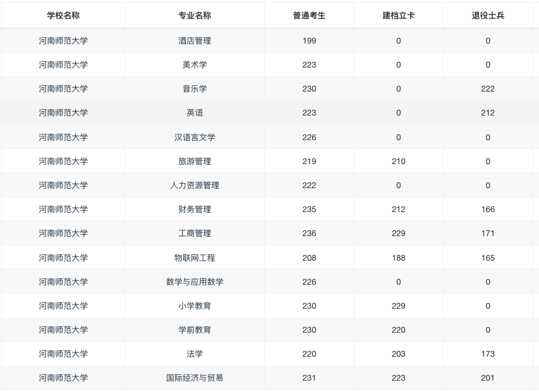Click score 173 in 法学 row
539x392 pixels.
pos(488,354)
